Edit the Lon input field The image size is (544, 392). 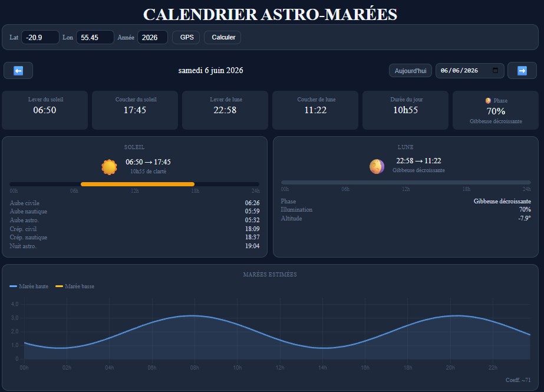point(95,38)
